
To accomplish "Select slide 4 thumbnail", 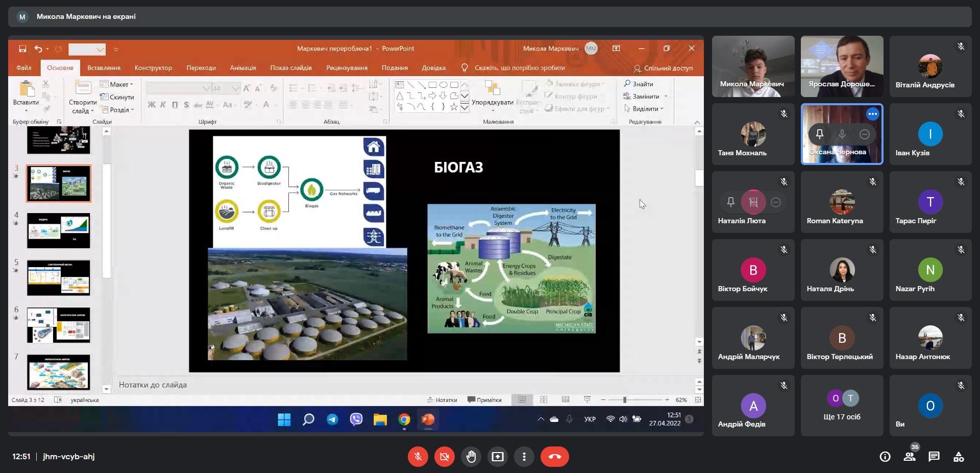I will tap(59, 230).
